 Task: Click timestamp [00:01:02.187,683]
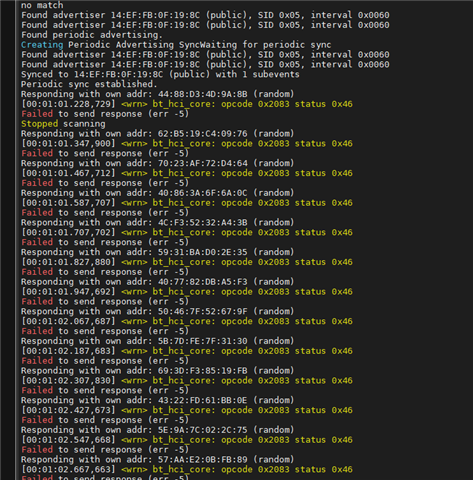pyautogui.click(x=68, y=351)
